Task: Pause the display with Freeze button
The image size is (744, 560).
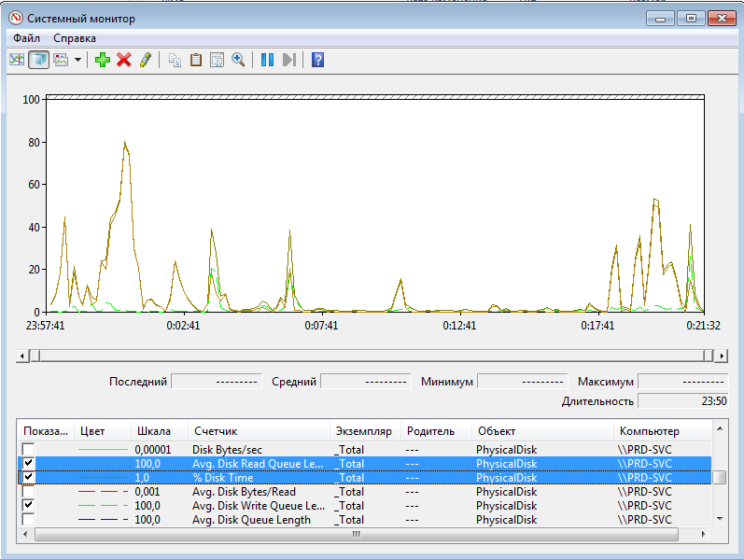Action: coord(267,60)
